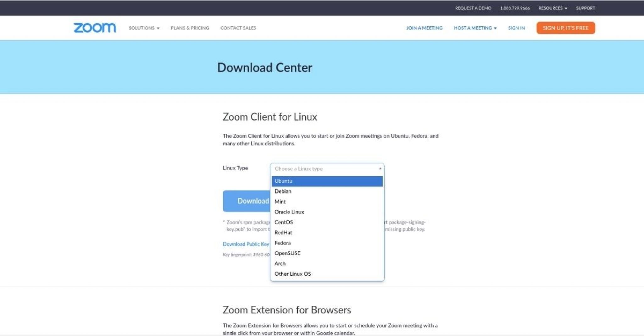Click the Zoom logo
644x336 pixels.
coord(94,28)
